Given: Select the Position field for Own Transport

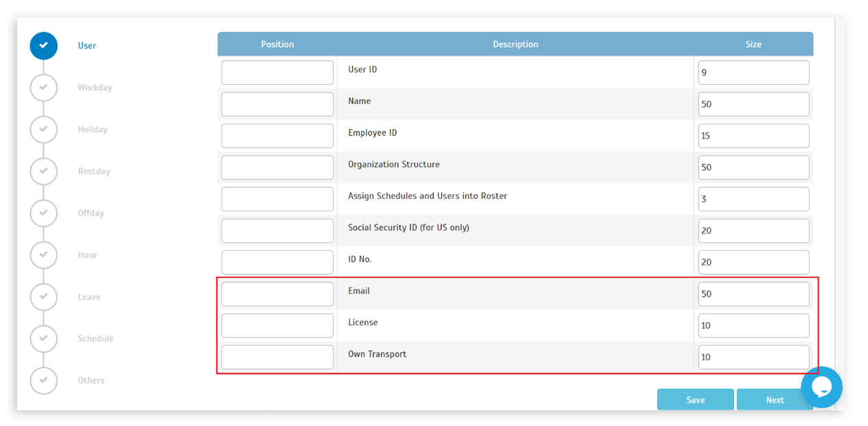Looking at the screenshot, I should 277,357.
